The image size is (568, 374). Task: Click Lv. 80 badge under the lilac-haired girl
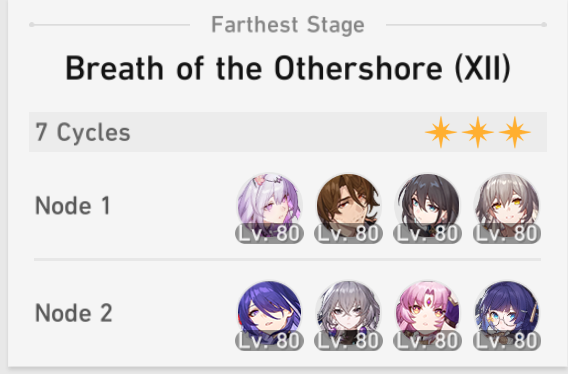pyautogui.click(x=269, y=234)
